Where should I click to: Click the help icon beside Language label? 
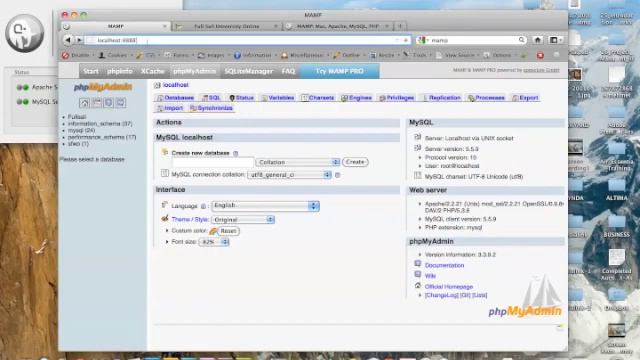(x=203, y=207)
